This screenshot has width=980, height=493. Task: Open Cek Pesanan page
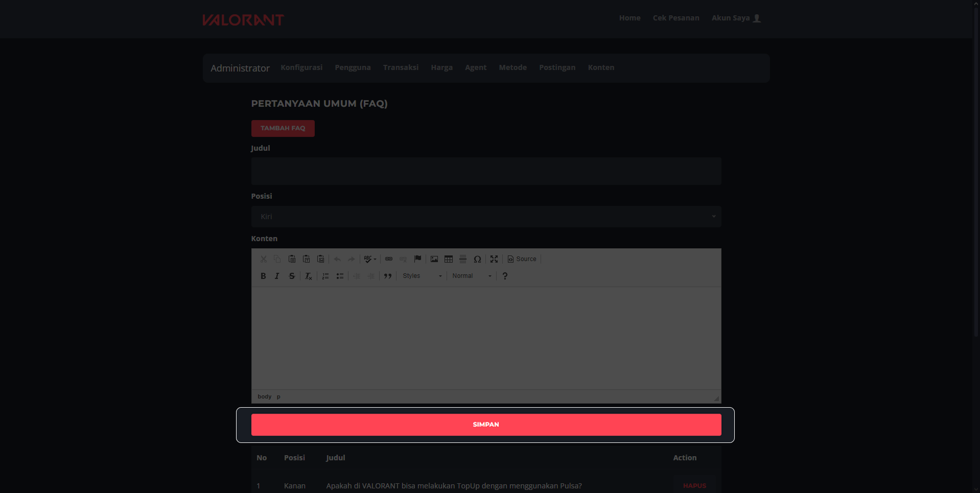676,18
